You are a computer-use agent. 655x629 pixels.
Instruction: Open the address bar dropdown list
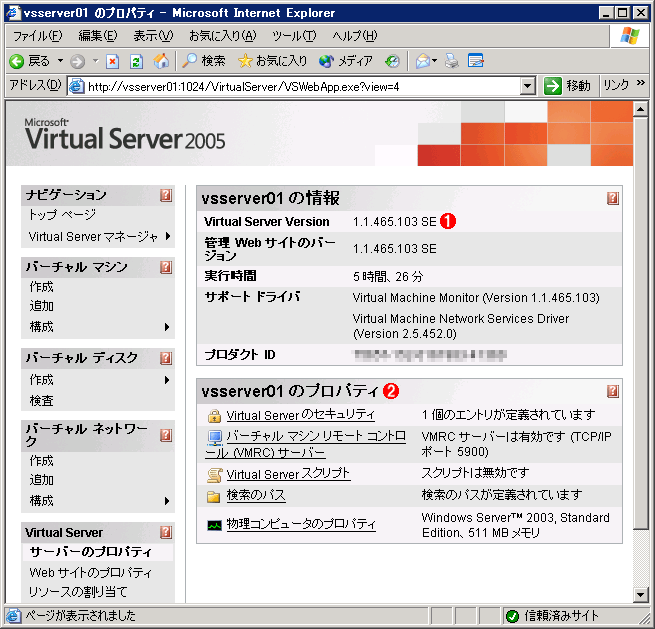pos(528,86)
